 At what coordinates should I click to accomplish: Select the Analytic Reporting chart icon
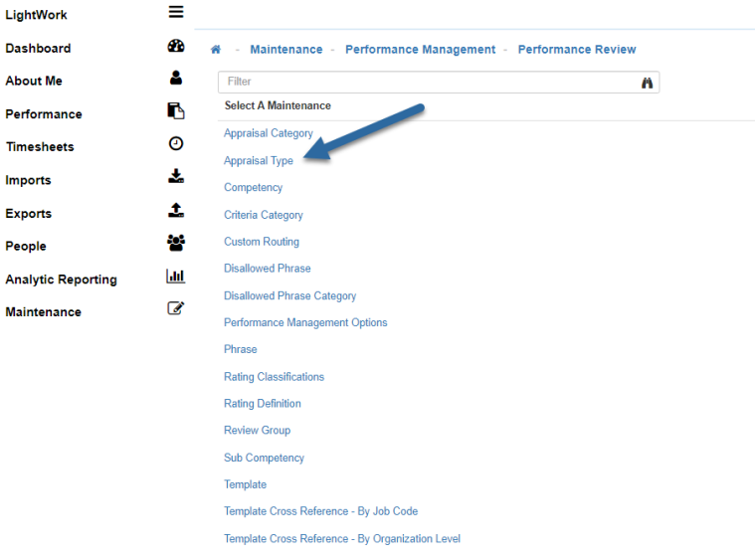176,278
